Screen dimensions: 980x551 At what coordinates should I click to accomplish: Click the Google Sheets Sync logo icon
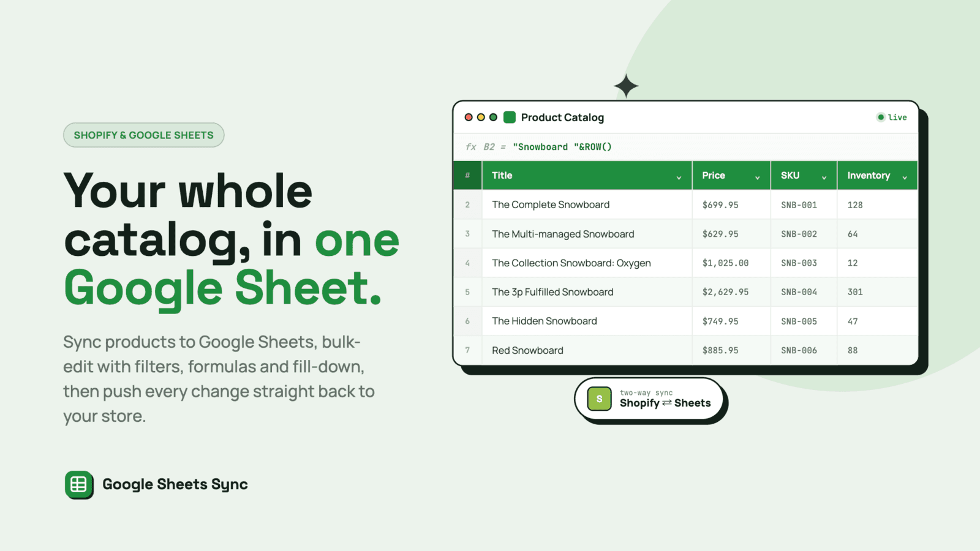(79, 485)
